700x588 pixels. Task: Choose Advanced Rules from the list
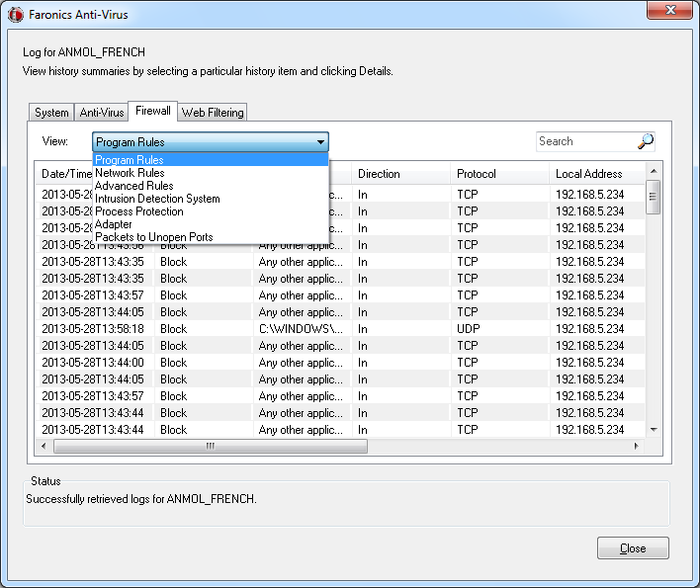(211, 186)
